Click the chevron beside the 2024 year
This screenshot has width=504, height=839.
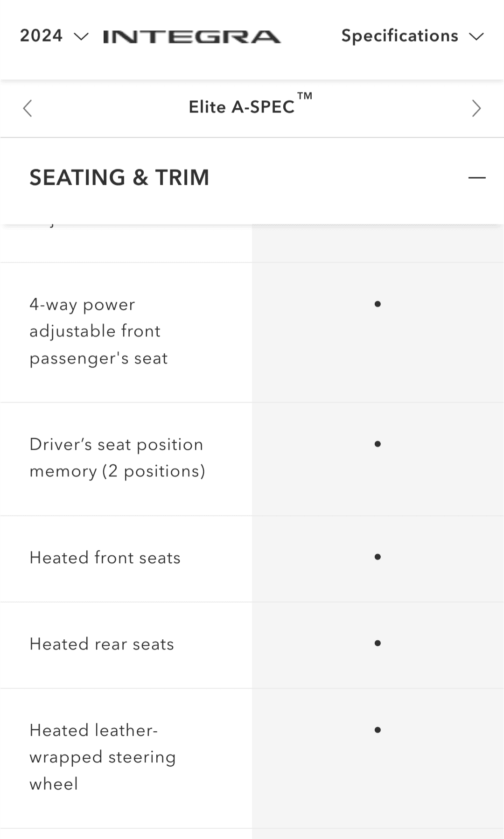point(81,37)
